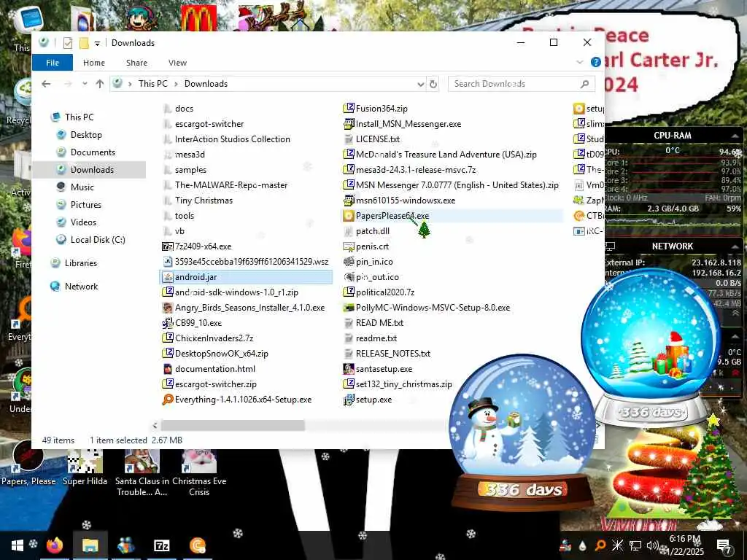Click This PC in the address breadcrumb
Image resolution: width=747 pixels, height=560 pixels.
click(x=153, y=84)
